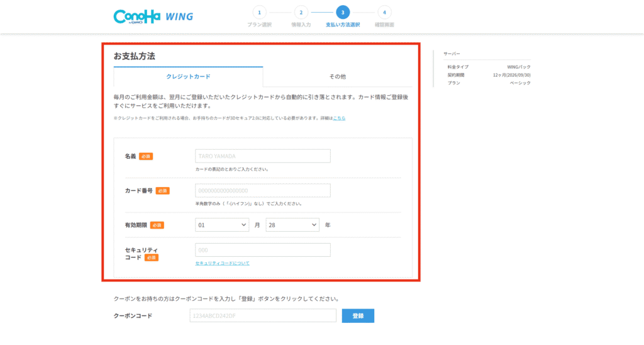This screenshot has height=345, width=644.
Task: Switch to the クレジットカード tab
Action: coord(188,76)
